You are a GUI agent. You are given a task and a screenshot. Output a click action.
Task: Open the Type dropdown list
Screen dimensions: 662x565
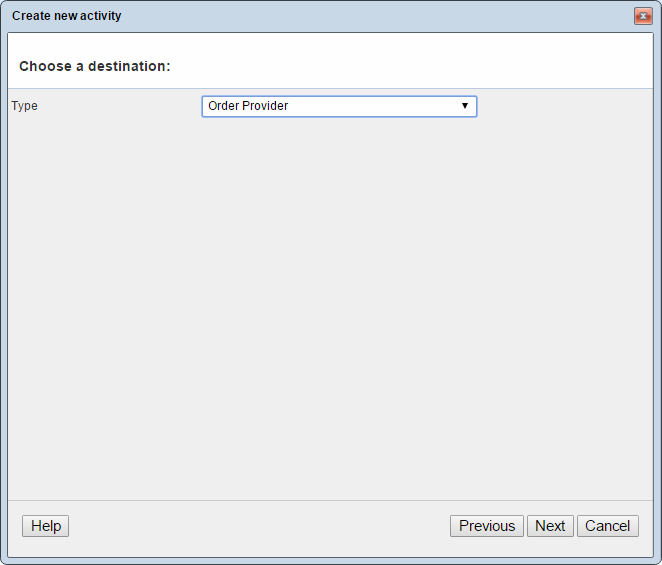339,106
